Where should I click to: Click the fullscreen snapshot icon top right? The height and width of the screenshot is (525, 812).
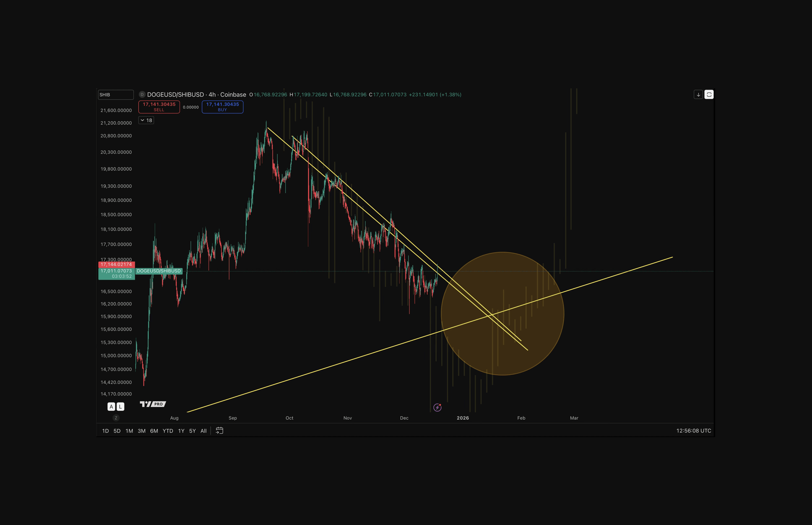click(709, 94)
